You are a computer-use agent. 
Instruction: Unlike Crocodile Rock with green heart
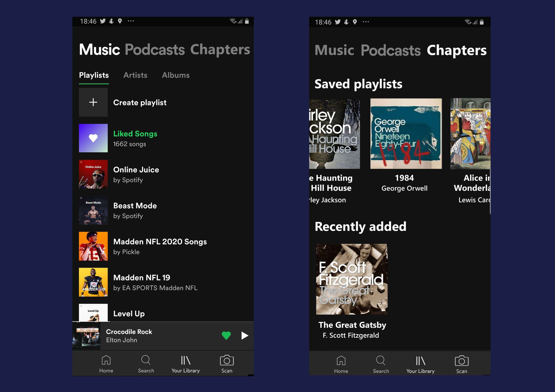click(226, 335)
